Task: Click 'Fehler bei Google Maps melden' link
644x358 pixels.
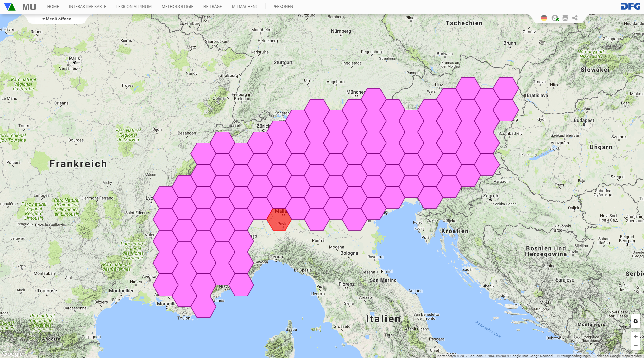Action: 618,356
